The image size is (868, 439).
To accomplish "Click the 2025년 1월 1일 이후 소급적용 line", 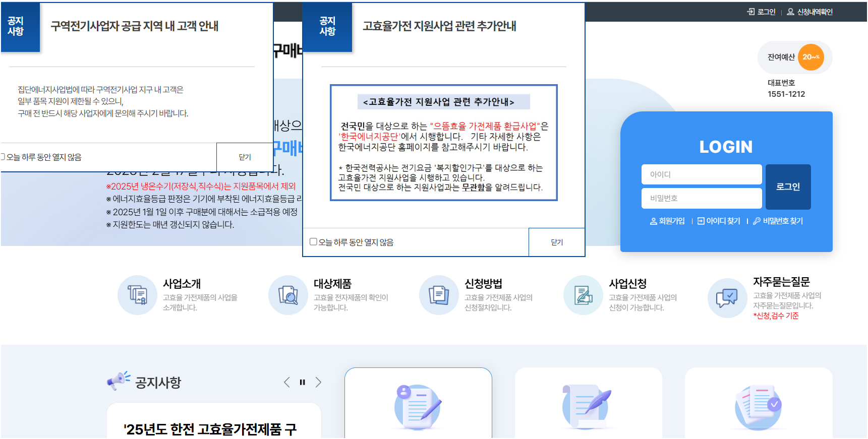I will [x=202, y=212].
